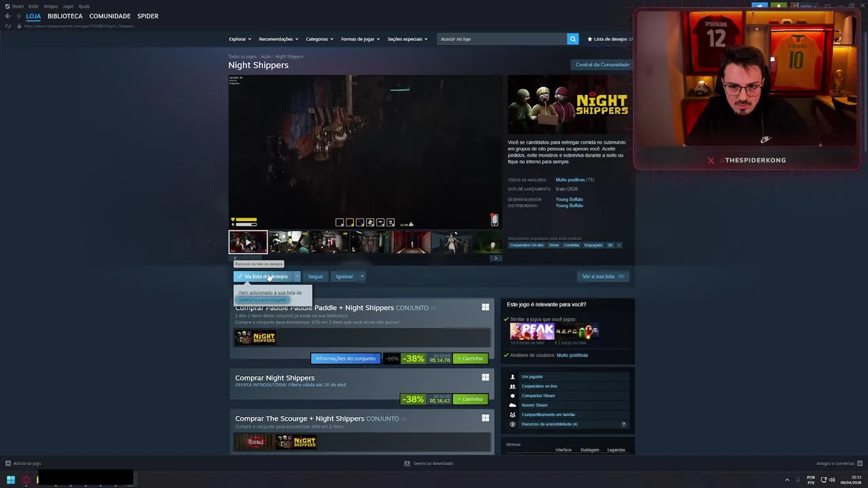Viewport: 868px width, 488px height.
Task: Go back with the navigation back arrow
Action: [x=7, y=16]
